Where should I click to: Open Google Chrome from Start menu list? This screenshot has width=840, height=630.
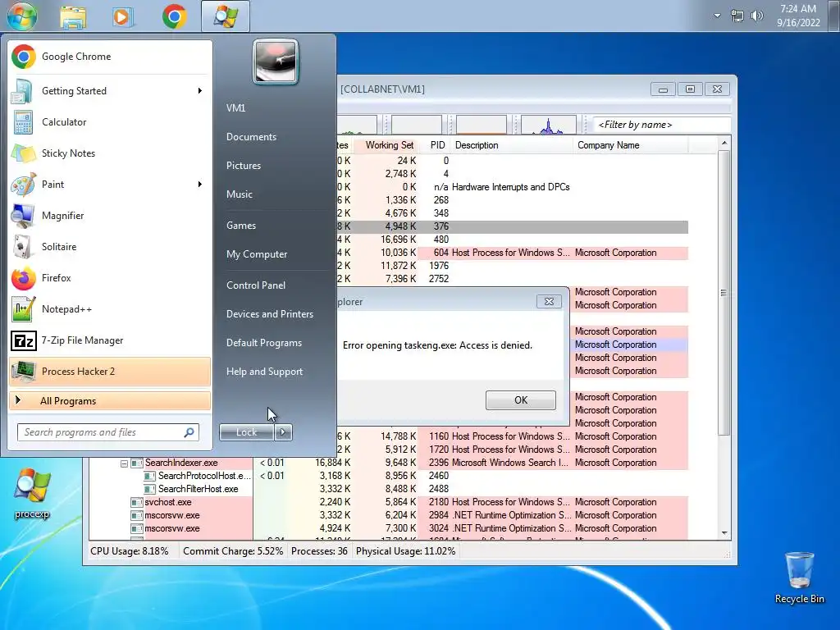pos(110,57)
